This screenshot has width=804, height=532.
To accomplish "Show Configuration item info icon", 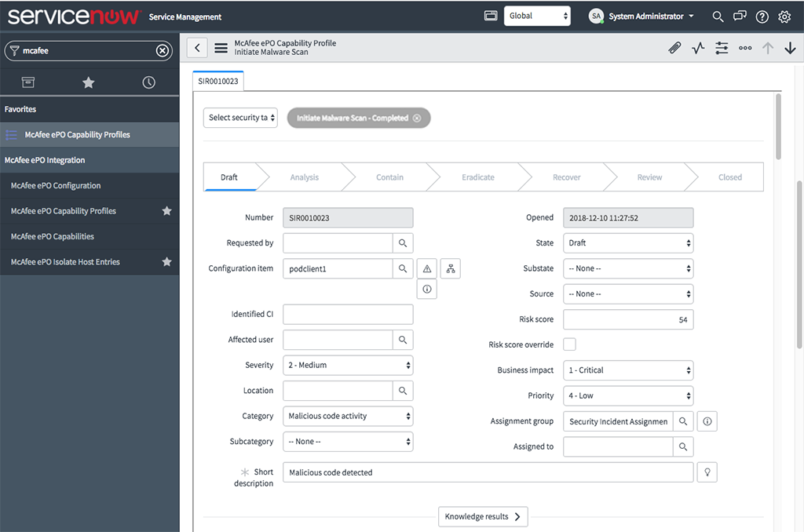I will coord(427,289).
